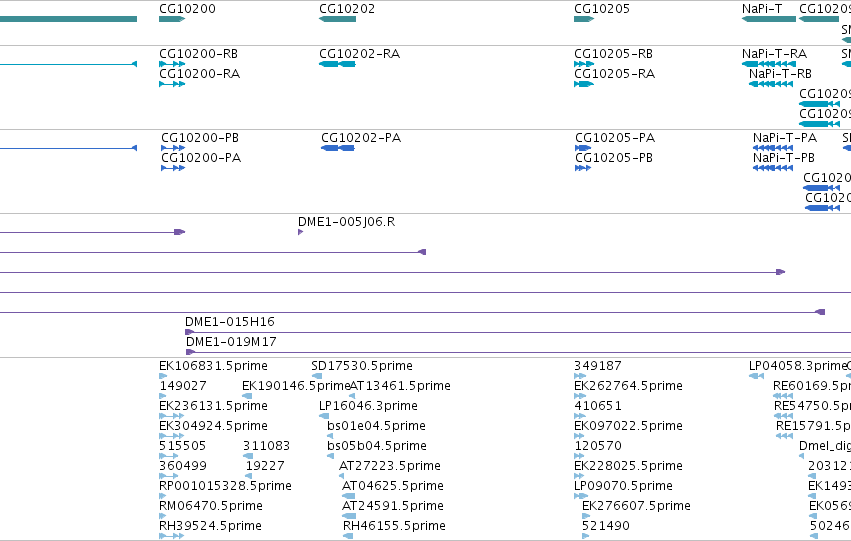This screenshot has width=851, height=541.
Task: Select NaPi-T-RA transcript label
Action: point(774,54)
